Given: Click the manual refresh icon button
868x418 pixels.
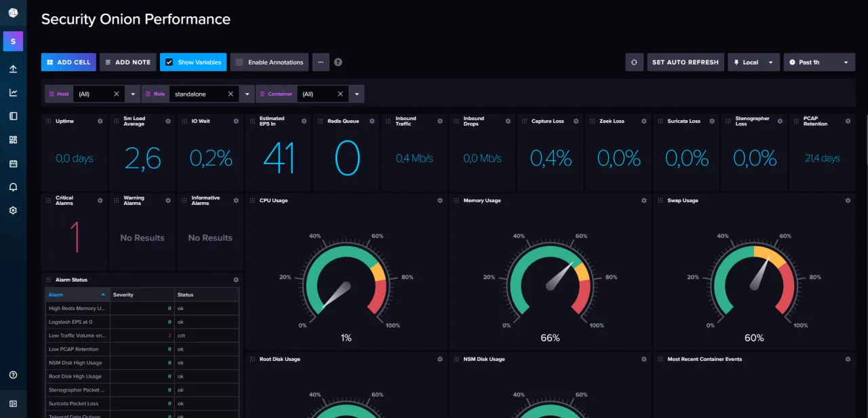Looking at the screenshot, I should point(634,62).
